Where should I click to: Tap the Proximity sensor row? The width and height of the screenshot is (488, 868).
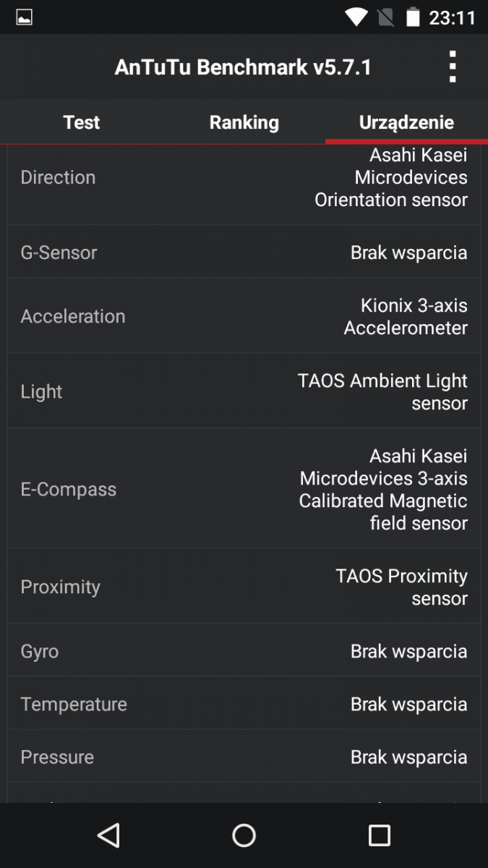point(244,587)
